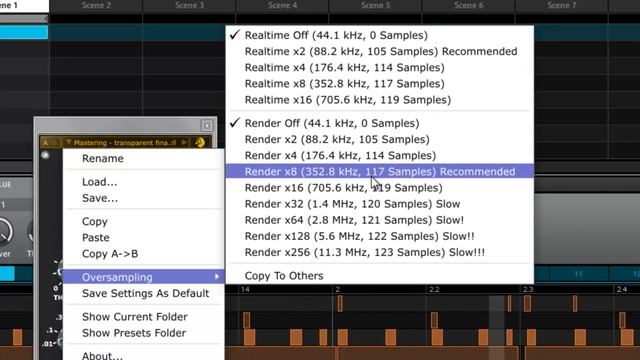Open preset dropdown triangle beside Mastering preset name
Screen dimensions: 640x360
pos(69,142)
